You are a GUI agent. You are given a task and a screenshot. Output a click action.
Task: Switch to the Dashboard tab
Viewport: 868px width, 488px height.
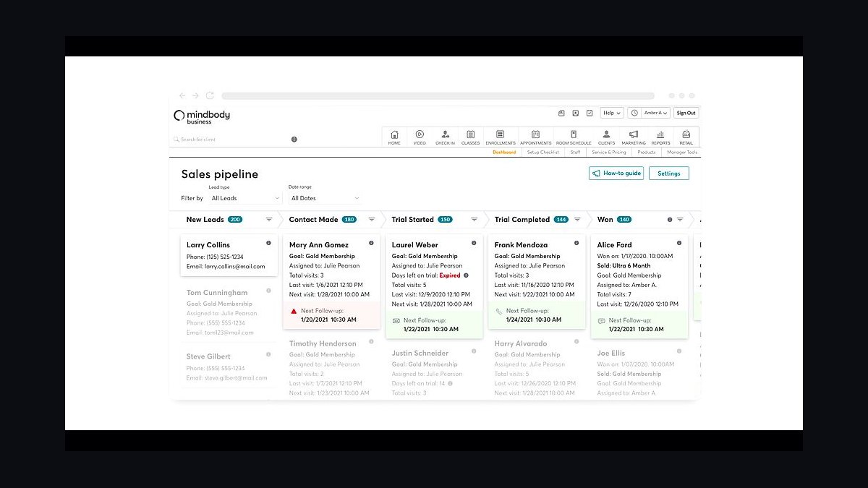pyautogui.click(x=504, y=153)
